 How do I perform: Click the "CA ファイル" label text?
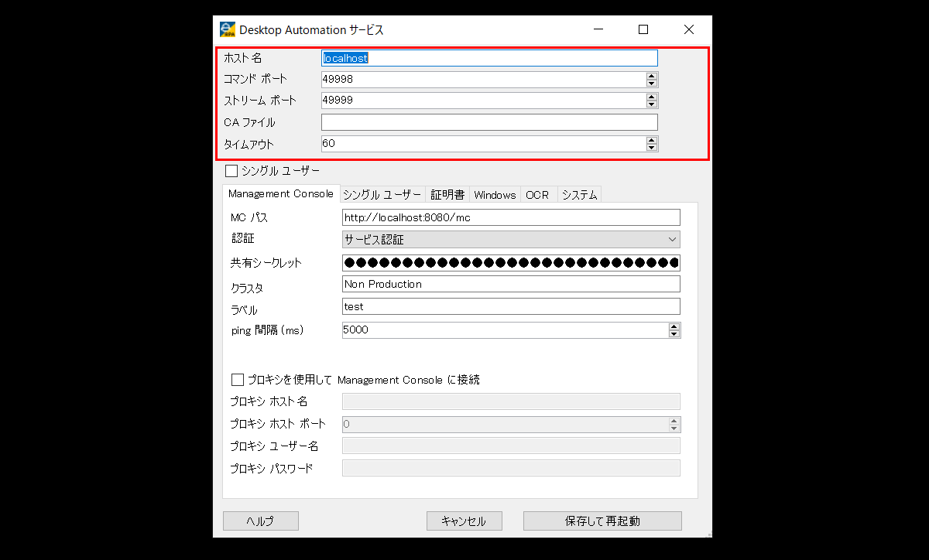(249, 122)
